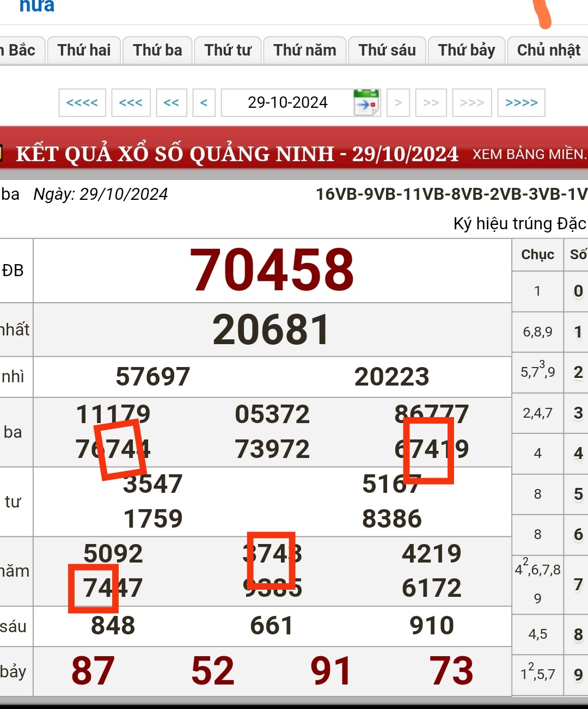Select the date field showing 29-10-2024
This screenshot has height=709, width=588.
287,102
